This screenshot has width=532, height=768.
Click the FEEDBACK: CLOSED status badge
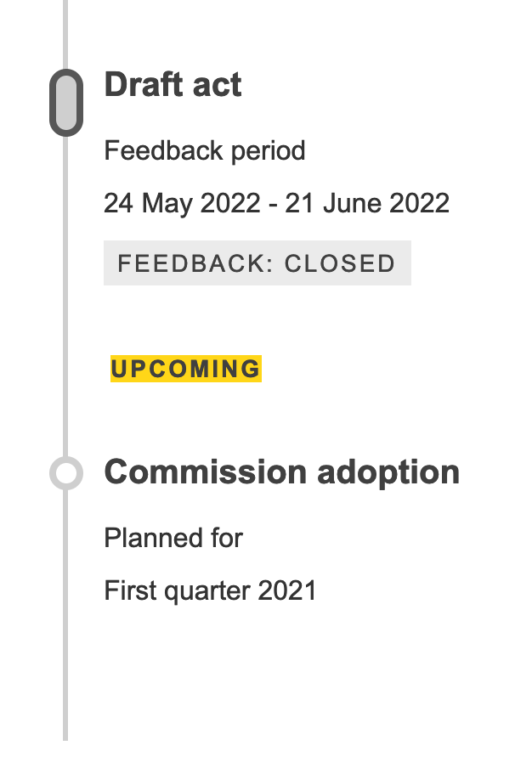pyautogui.click(x=257, y=263)
